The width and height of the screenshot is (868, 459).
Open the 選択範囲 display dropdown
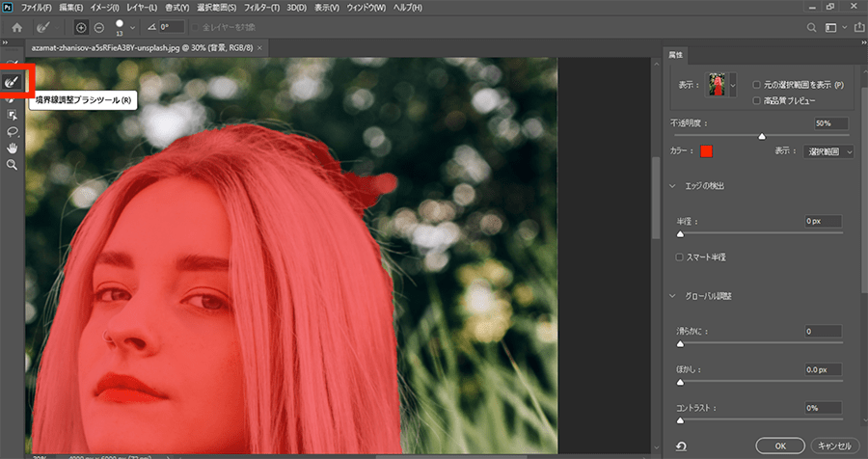(828, 151)
